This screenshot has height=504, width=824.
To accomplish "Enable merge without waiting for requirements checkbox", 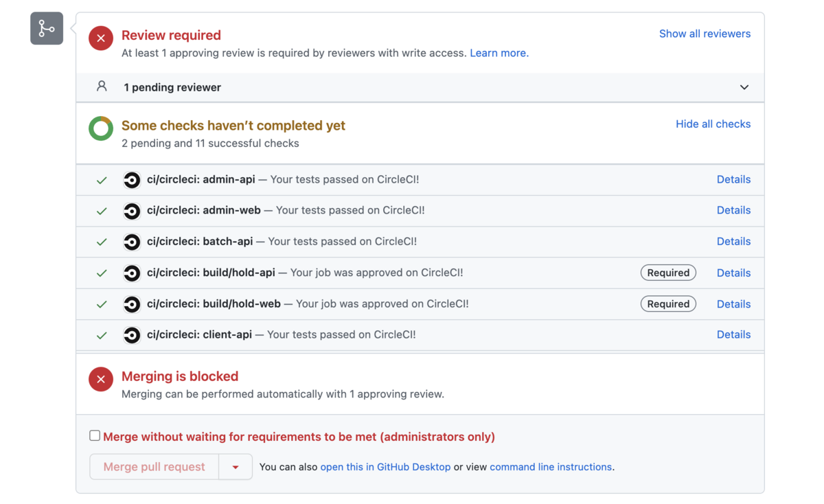I will (95, 435).
